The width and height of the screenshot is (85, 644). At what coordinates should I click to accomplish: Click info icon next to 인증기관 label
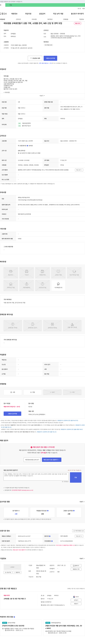tap(50, 536)
